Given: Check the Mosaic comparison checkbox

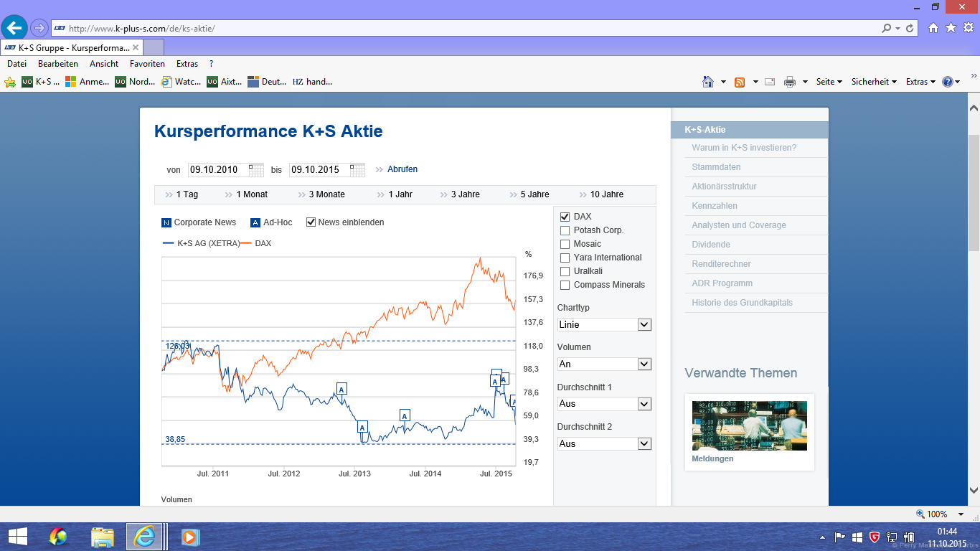Looking at the screenshot, I should coord(565,244).
